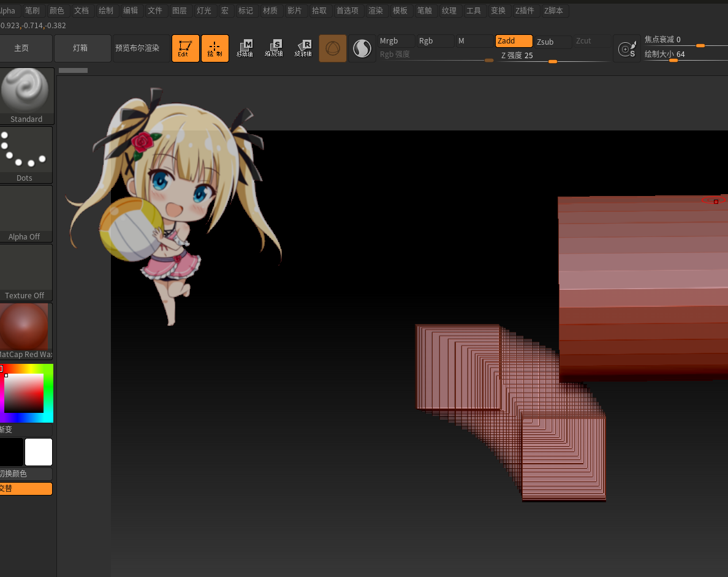Open the 影片 menu
728x577 pixels.
pos(295,10)
